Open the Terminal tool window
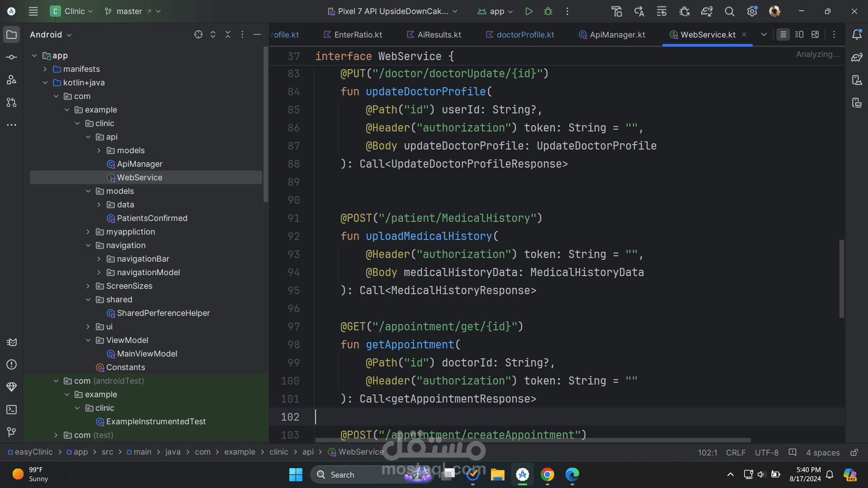Viewport: 868px width, 488px height. point(12,410)
